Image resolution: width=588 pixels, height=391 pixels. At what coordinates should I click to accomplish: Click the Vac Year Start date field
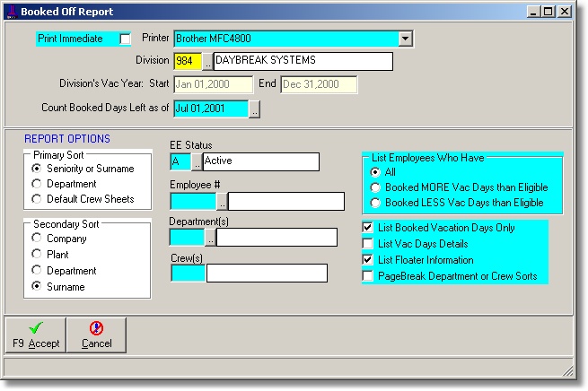tap(214, 84)
